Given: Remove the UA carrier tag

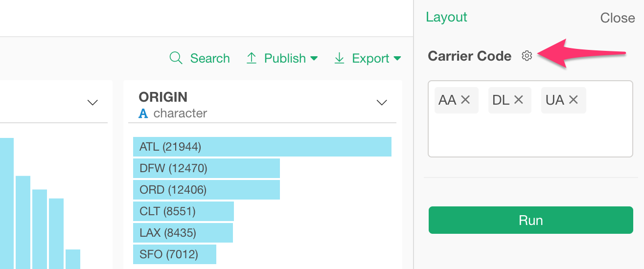Looking at the screenshot, I should tap(574, 100).
